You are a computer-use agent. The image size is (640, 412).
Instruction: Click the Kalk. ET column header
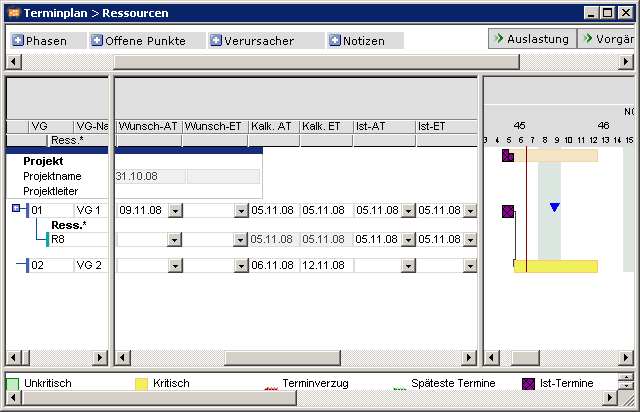pyautogui.click(x=326, y=127)
